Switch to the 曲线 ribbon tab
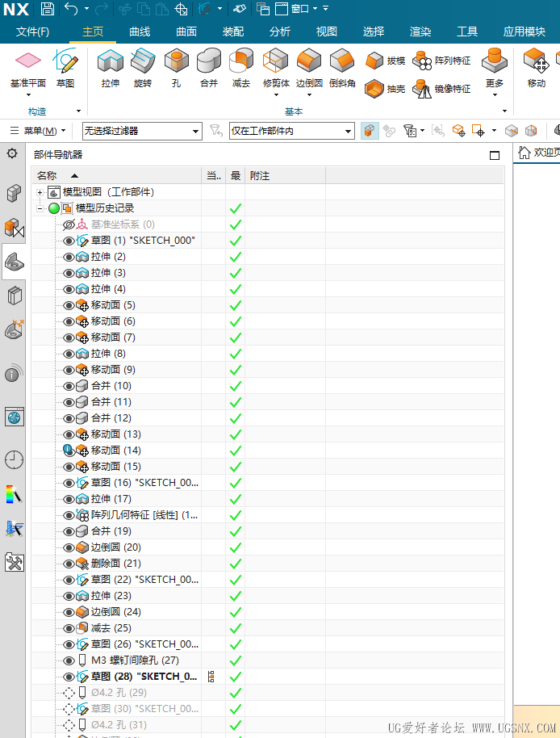This screenshot has height=738, width=560. [140, 31]
